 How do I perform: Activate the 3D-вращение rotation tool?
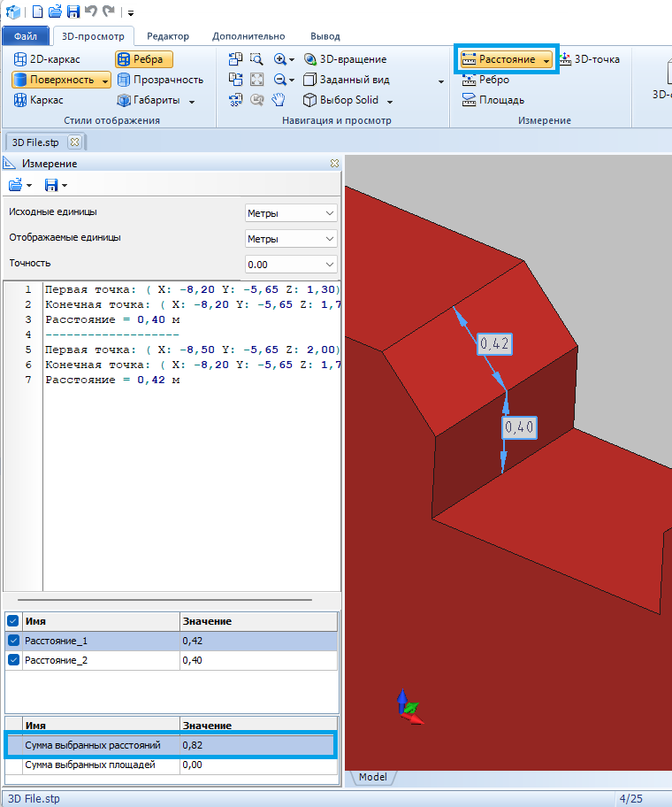click(345, 59)
